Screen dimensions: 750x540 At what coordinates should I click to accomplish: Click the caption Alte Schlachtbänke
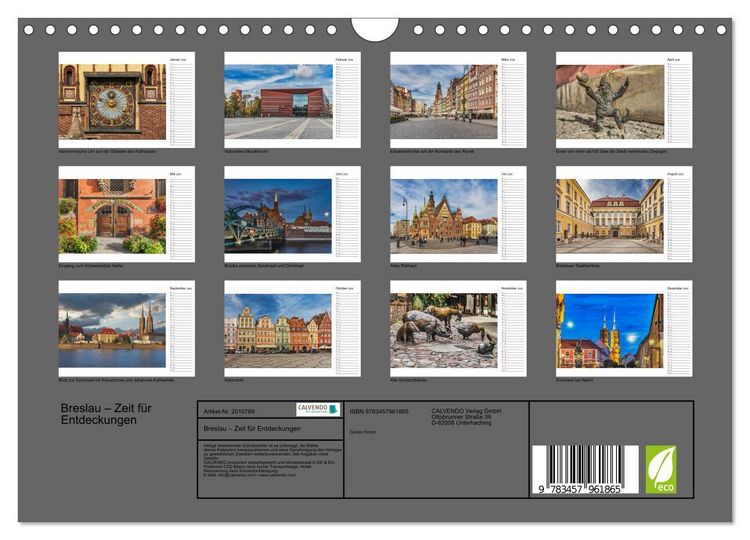point(408,380)
